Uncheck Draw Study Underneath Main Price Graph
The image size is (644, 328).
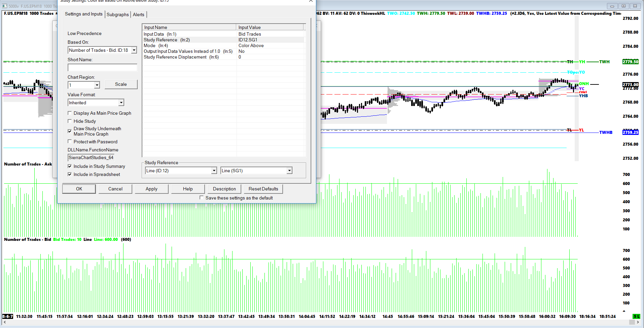[70, 131]
